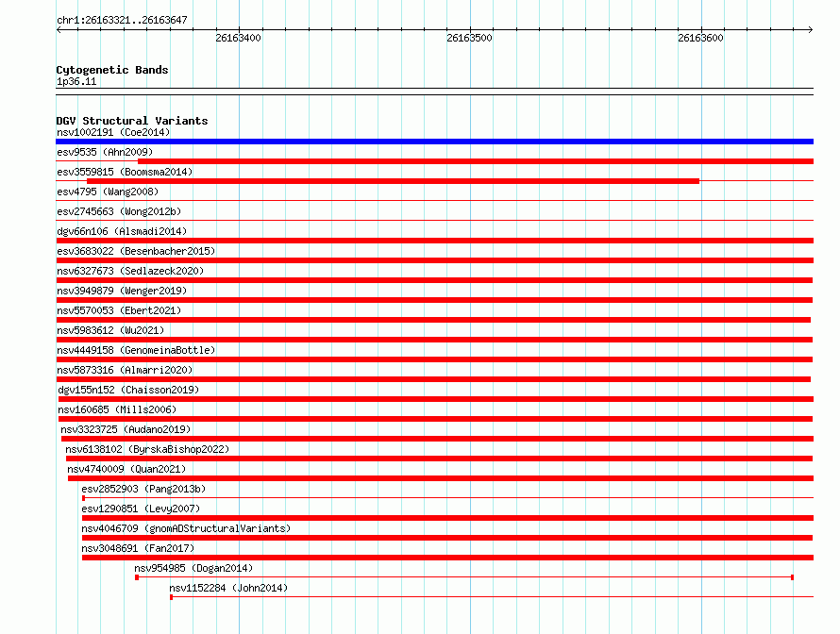This screenshot has height=634, width=840.
Task: Click nsv954985 (Dogan2014) variant label
Action: (x=193, y=568)
